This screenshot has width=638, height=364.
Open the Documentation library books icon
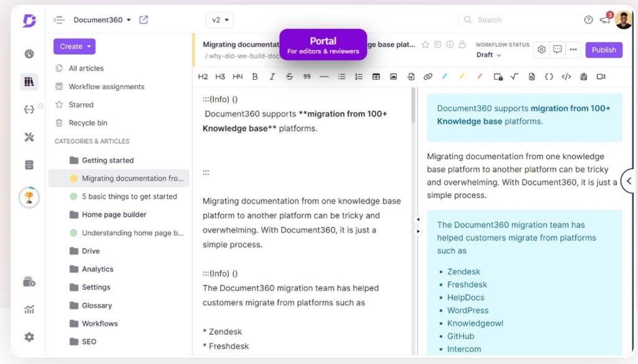[x=29, y=82]
